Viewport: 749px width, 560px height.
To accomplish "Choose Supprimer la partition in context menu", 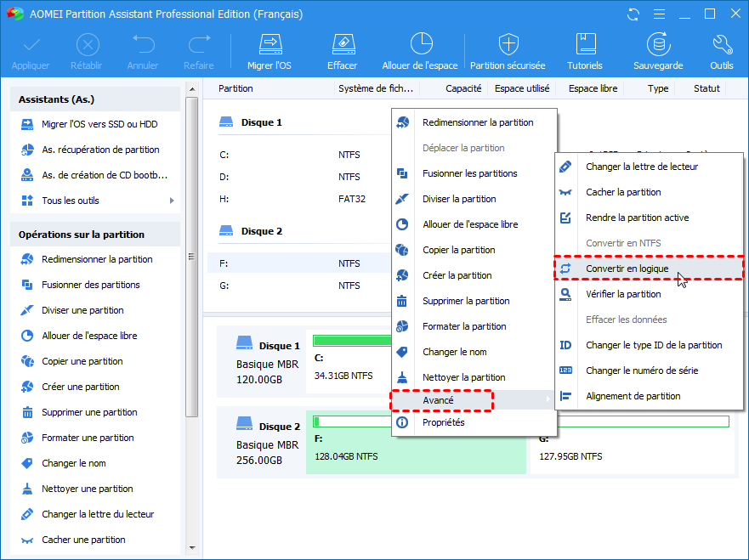I will (474, 302).
